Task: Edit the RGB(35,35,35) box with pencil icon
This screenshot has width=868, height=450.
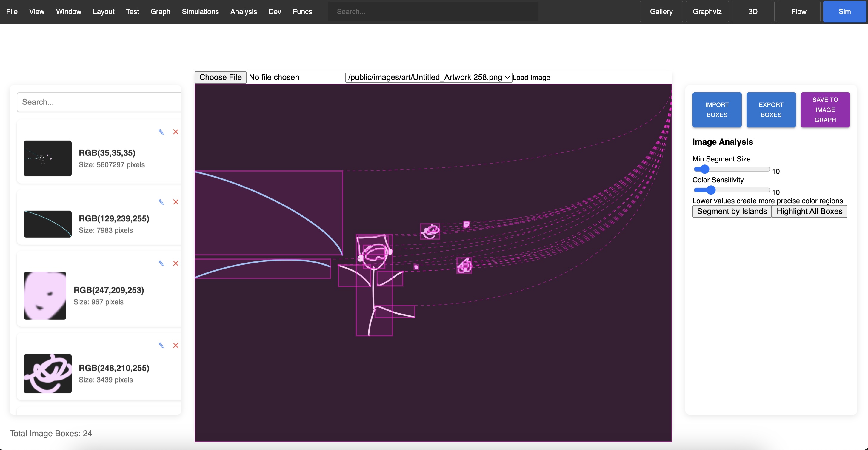Action: (x=161, y=132)
